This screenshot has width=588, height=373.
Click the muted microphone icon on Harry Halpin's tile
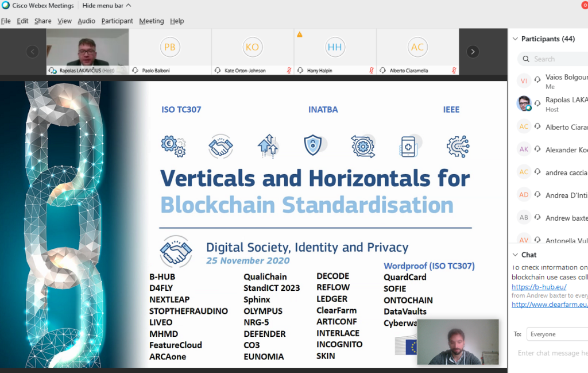click(372, 70)
